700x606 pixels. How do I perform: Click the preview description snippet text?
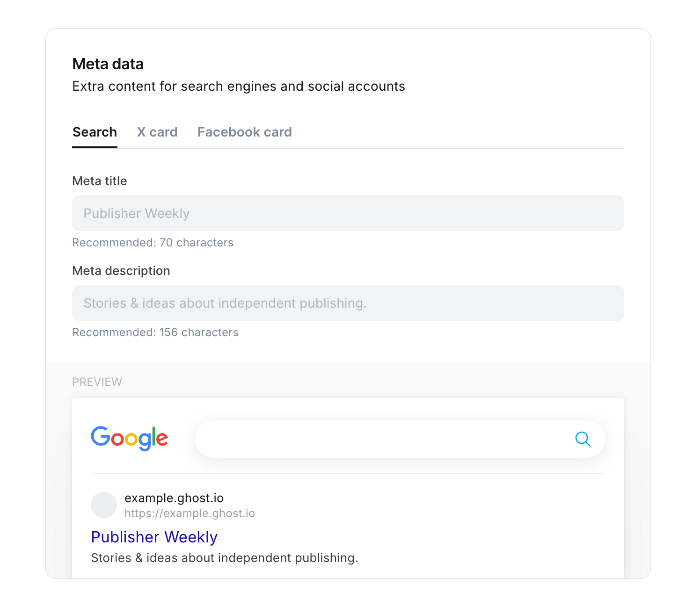225,558
